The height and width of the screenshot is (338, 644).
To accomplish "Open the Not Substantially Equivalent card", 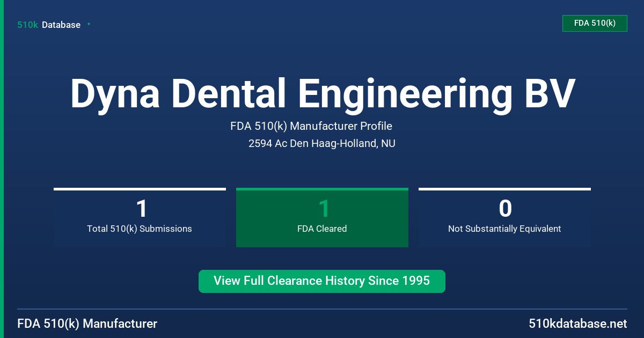I will coord(504,217).
